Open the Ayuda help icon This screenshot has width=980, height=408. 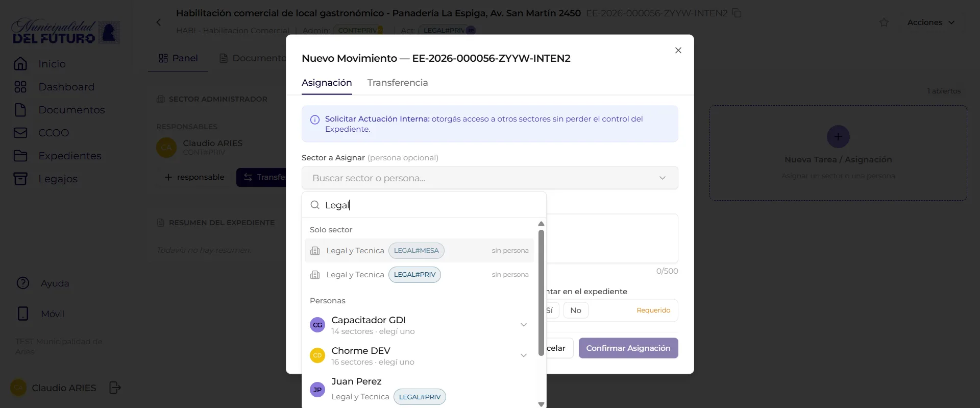(x=23, y=283)
